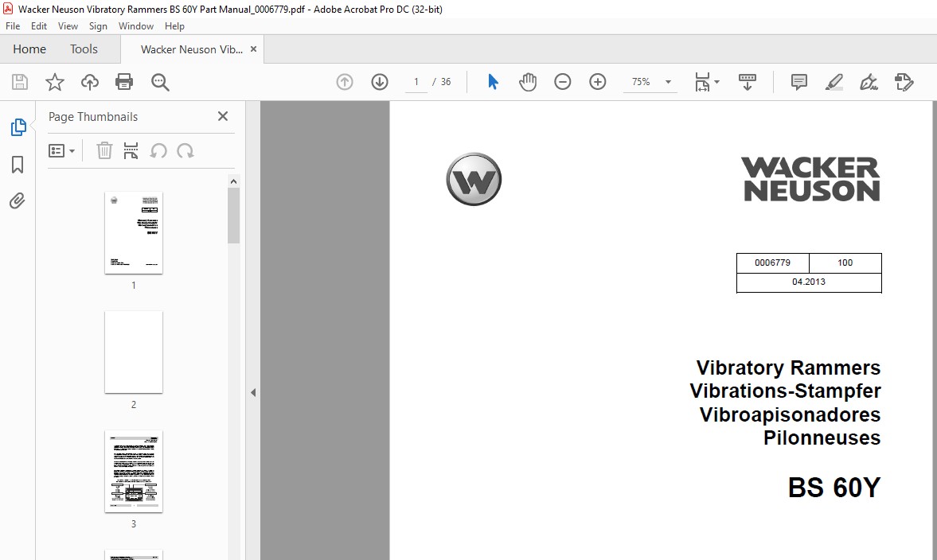Close the Wacker Neuson document tab
This screenshot has width=937, height=560.
[x=253, y=49]
